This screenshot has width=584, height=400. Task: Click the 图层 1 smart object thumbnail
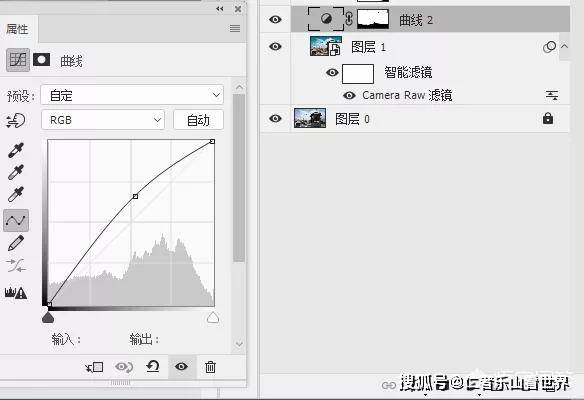click(326, 46)
